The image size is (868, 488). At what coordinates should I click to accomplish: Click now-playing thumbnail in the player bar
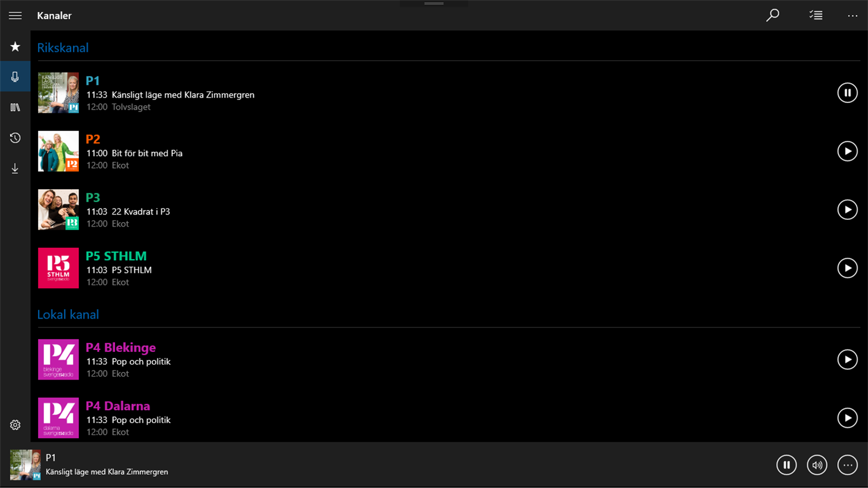coord(25,465)
